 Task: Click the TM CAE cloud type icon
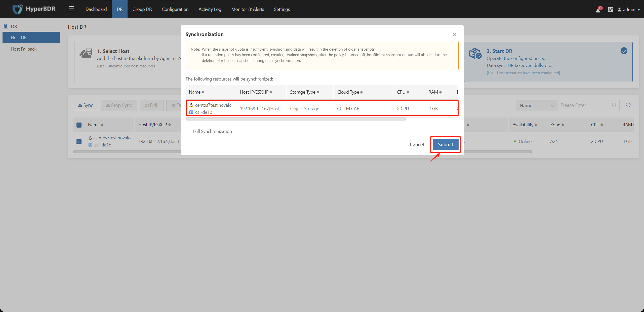click(x=339, y=109)
